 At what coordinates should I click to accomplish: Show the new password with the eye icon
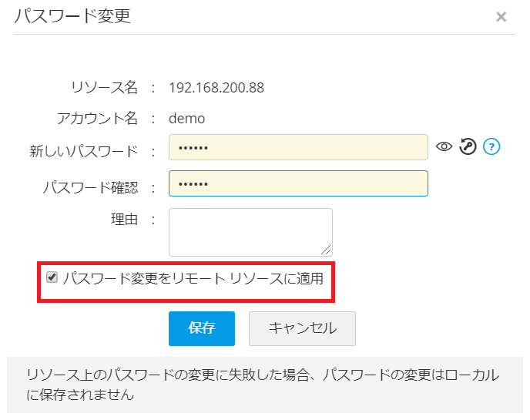[x=444, y=146]
